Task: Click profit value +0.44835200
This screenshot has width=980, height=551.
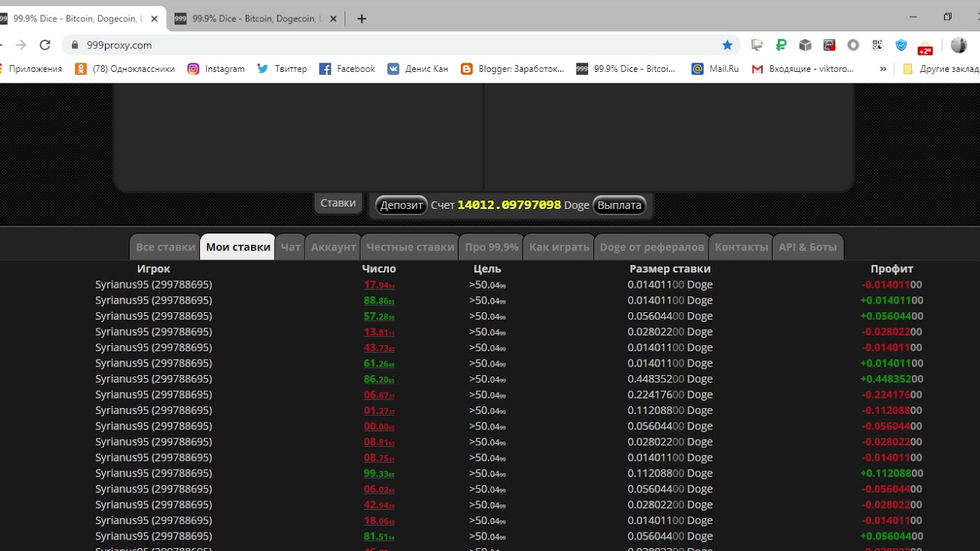Action: [892, 379]
